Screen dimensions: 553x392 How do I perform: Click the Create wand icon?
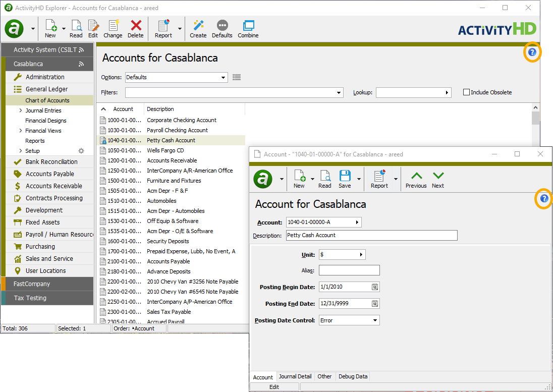pos(198,29)
